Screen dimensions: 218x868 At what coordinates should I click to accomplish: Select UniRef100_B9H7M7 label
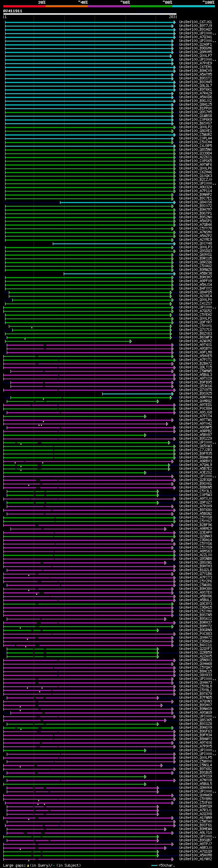pos(196,210)
